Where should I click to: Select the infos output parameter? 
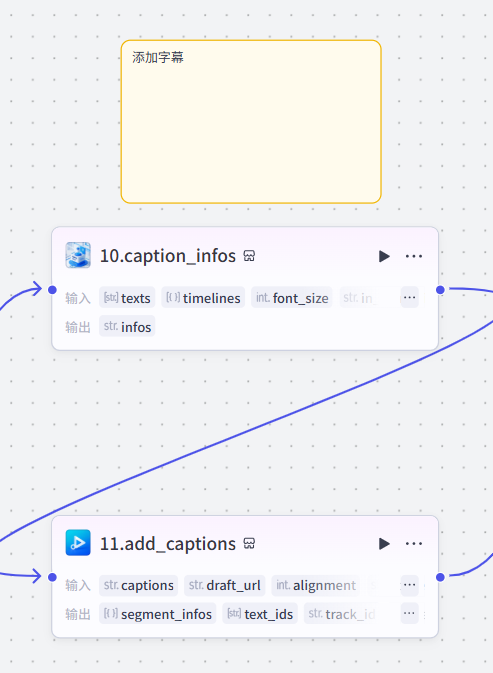(x=127, y=327)
